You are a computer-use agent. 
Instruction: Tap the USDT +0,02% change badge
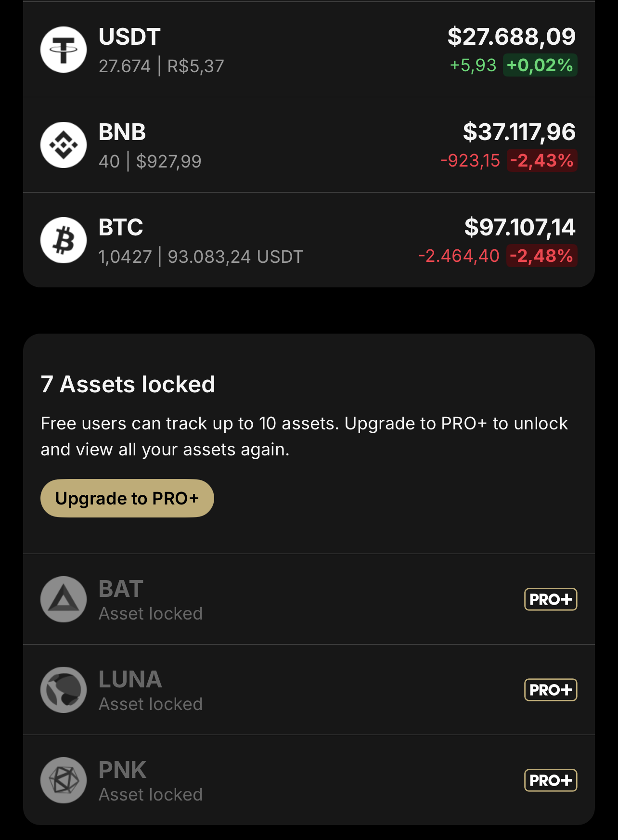(x=540, y=65)
